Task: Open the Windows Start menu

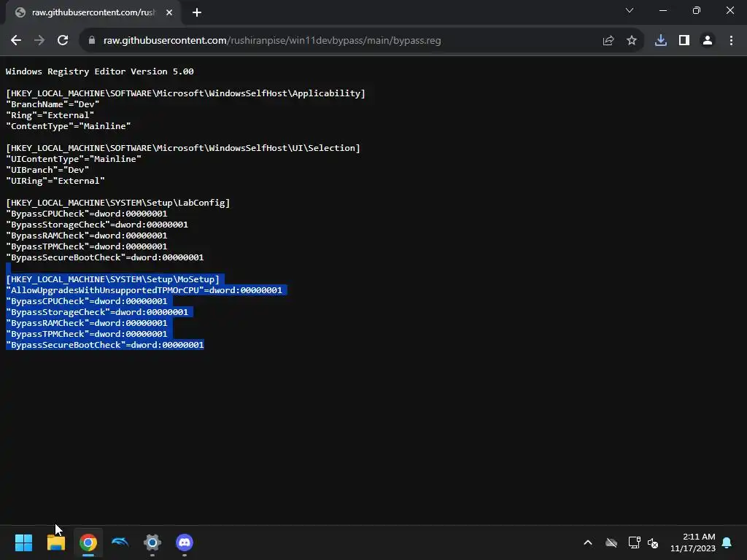Action: click(x=23, y=542)
